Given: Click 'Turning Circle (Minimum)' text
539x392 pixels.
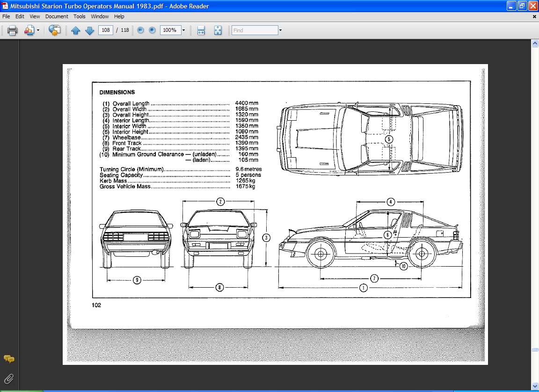Looking at the screenshot, I should pyautogui.click(x=131, y=169).
